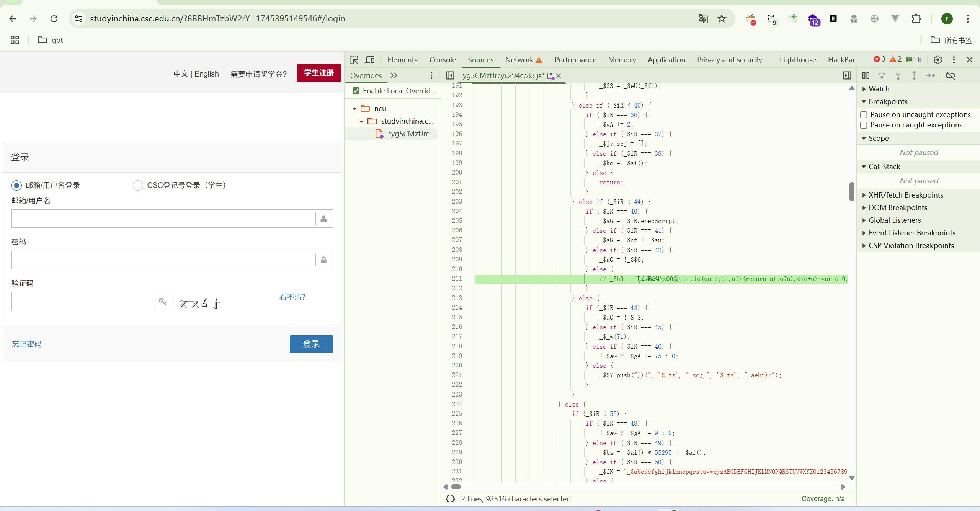Collapse the ncu folder

(354, 109)
